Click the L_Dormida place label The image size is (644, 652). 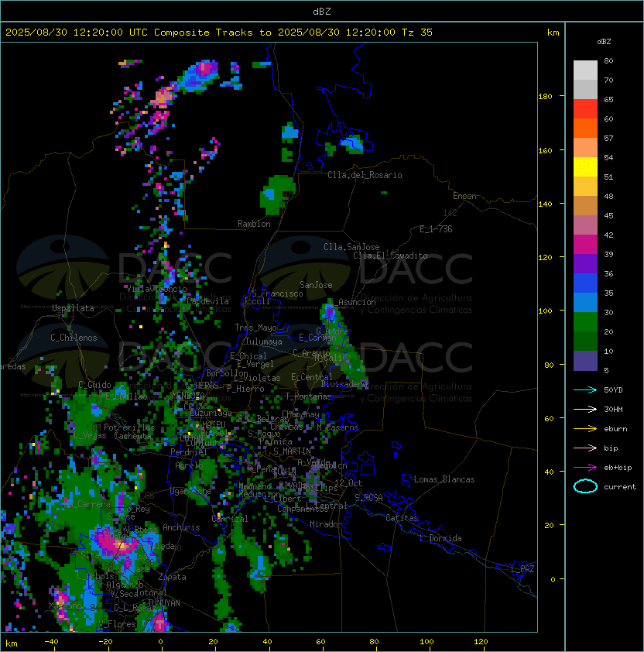coord(440,538)
